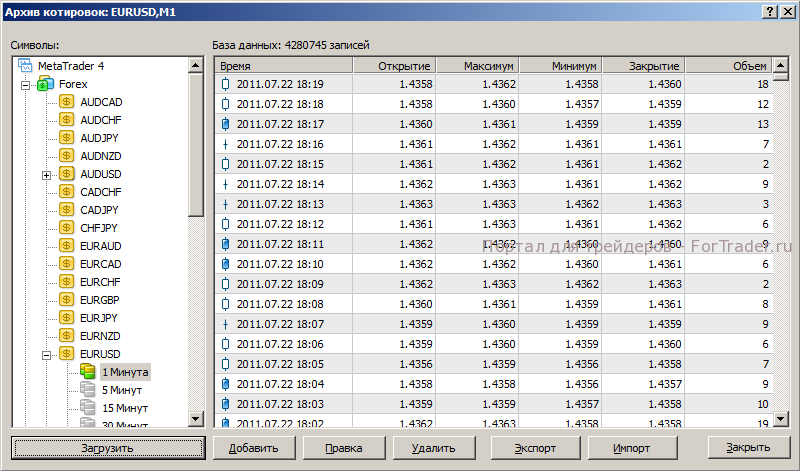The height and width of the screenshot is (471, 800).
Task: Click the quotes table scroll-up arrow
Action: point(781,65)
